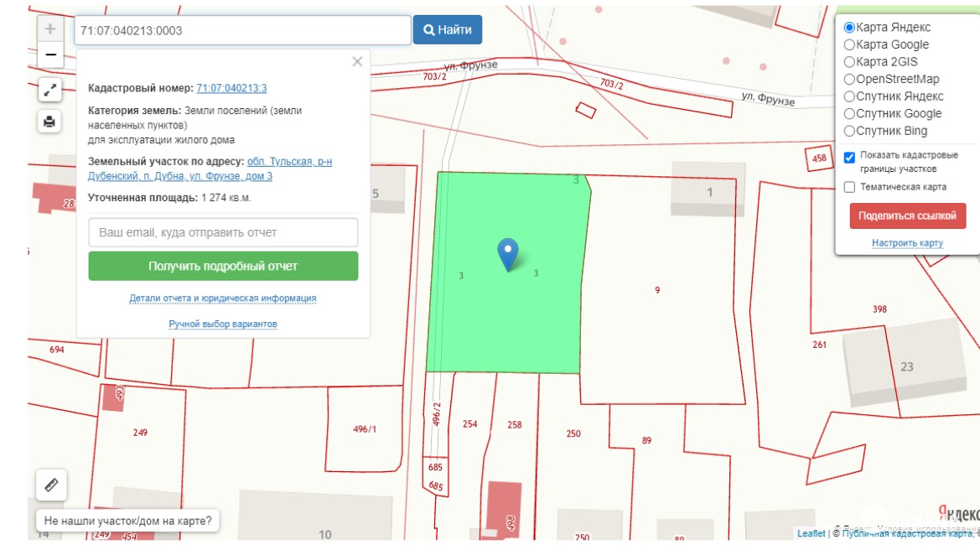Click the Получить подробный отчет button
The width and height of the screenshot is (980, 545).
[223, 266]
